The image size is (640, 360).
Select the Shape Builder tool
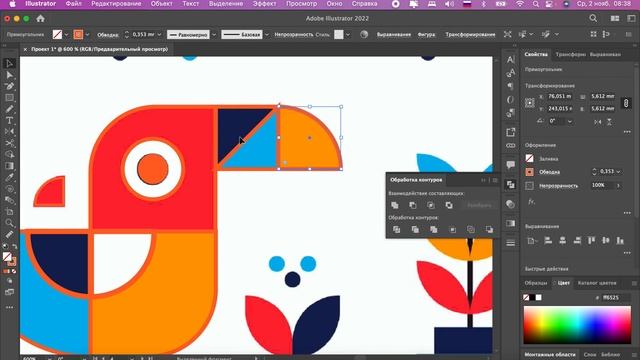point(9,154)
